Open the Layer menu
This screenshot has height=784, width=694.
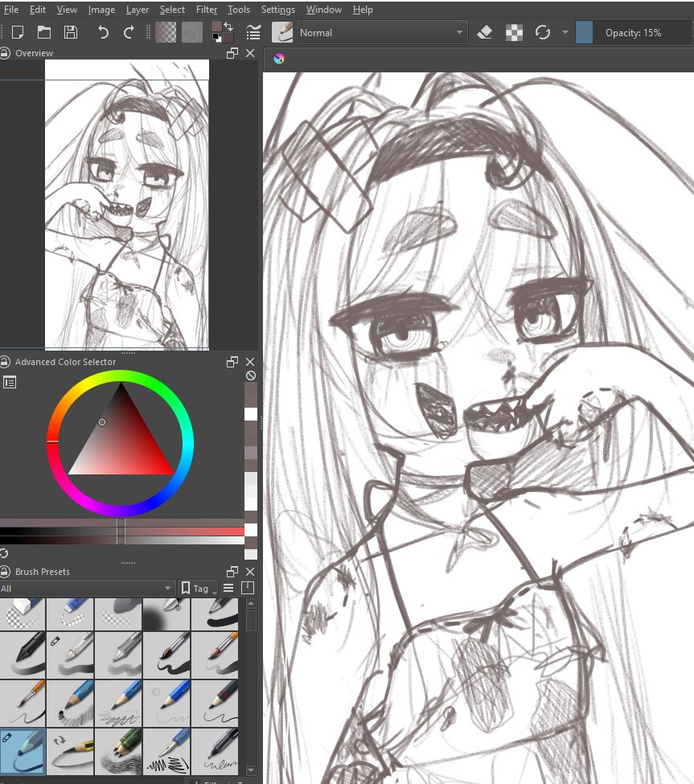137,10
